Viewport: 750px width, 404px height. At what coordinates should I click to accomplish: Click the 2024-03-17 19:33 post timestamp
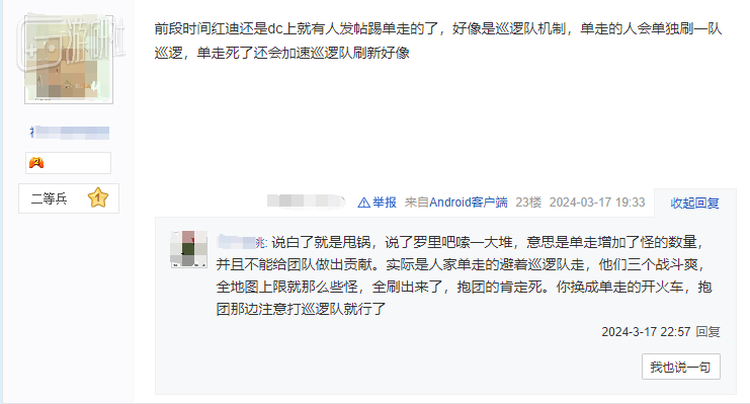click(597, 203)
